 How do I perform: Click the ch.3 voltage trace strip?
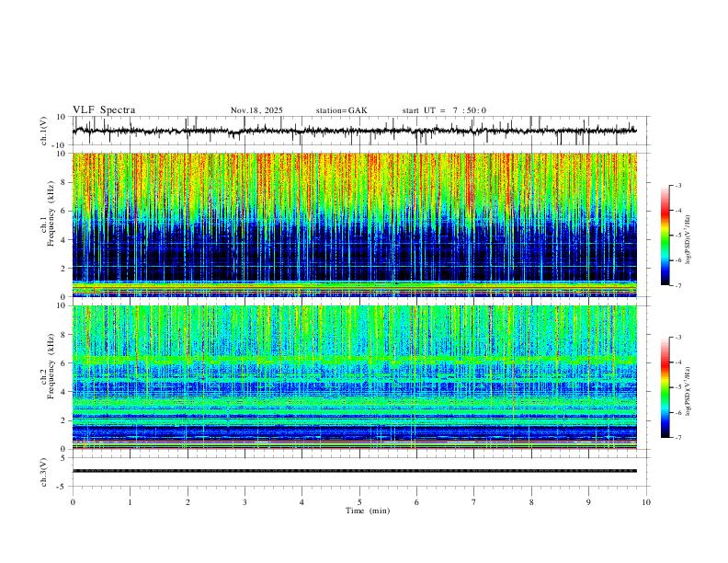[x=354, y=471]
